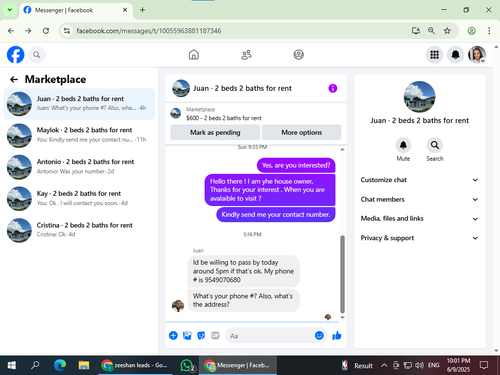This screenshot has height=375, width=500.
Task: Search within the conversation
Action: [x=435, y=145]
